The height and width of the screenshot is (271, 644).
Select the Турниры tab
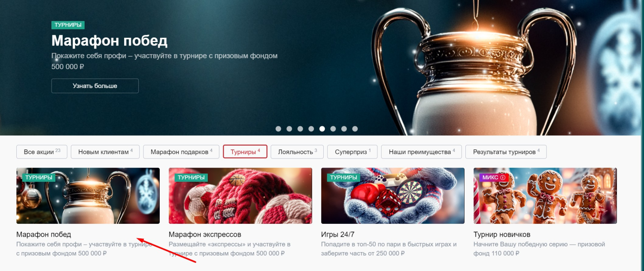coord(245,152)
